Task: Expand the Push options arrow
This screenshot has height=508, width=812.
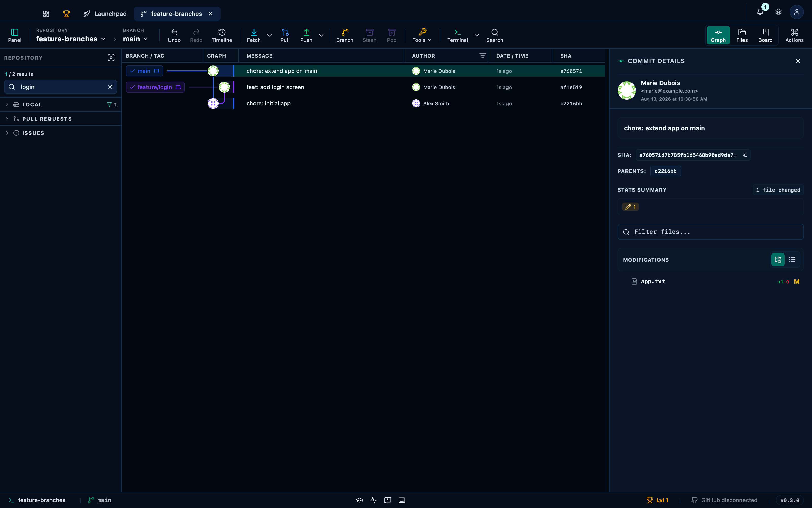Action: (x=321, y=35)
